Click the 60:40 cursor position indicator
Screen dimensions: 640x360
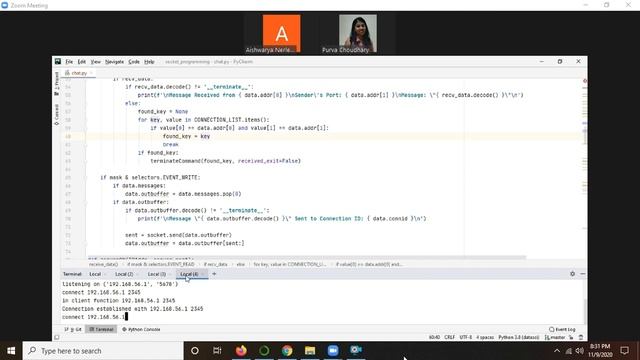(434, 338)
